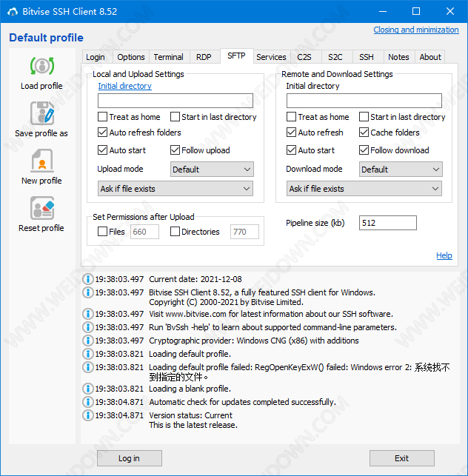Open download Ask if file exists dropdown
Image resolution: width=468 pixels, height=476 pixels.
point(364,189)
